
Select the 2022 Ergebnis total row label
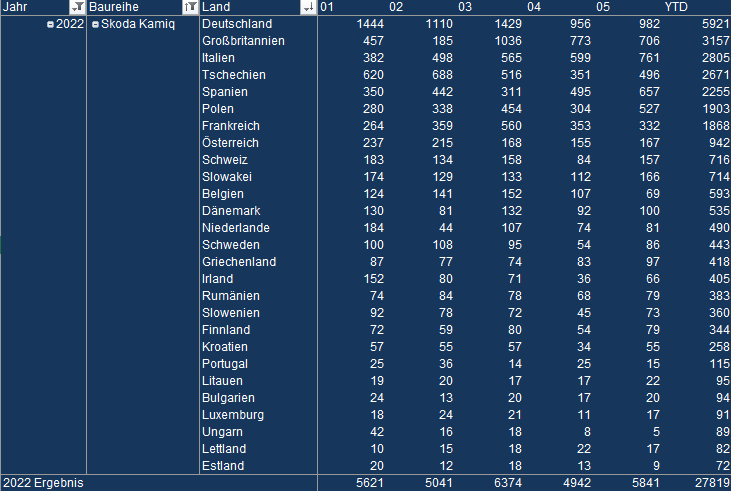point(43,483)
